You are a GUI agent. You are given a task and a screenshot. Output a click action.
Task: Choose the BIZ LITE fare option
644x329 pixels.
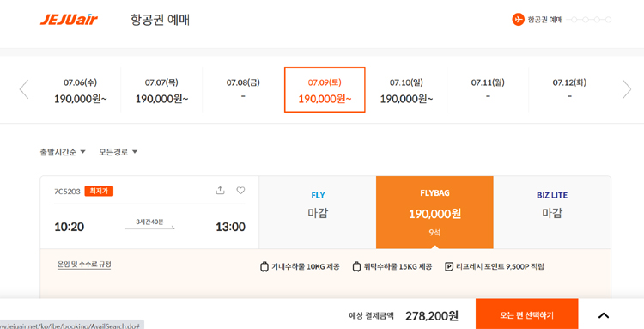(552, 212)
